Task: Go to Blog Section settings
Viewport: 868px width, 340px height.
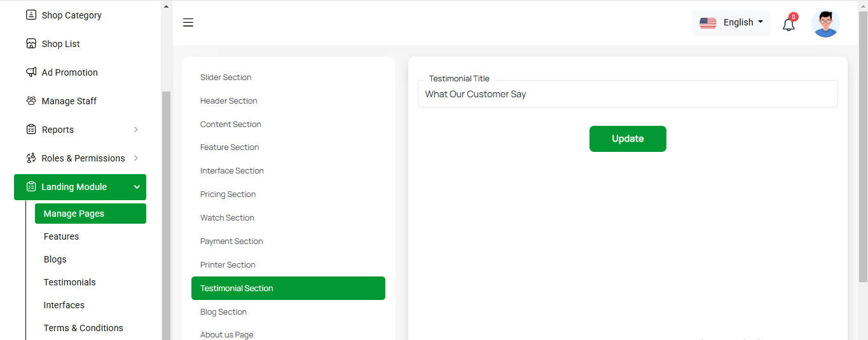Action: tap(223, 312)
